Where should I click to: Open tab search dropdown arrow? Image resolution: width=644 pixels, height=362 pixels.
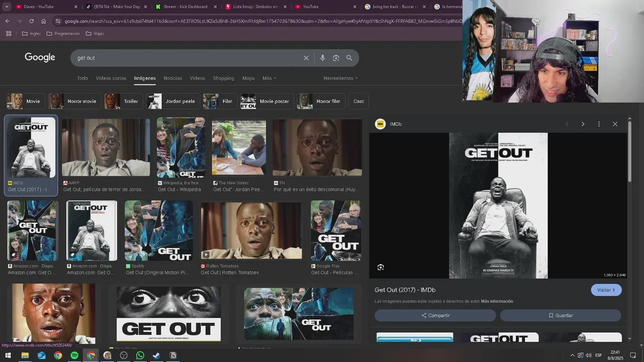coord(7,7)
